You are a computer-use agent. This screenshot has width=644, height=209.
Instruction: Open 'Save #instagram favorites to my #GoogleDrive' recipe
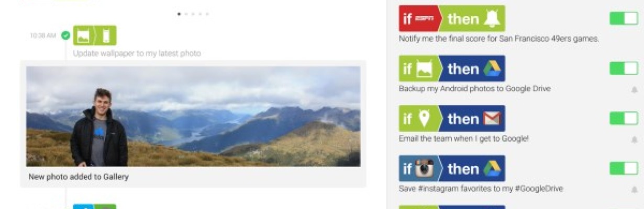[x=481, y=189]
